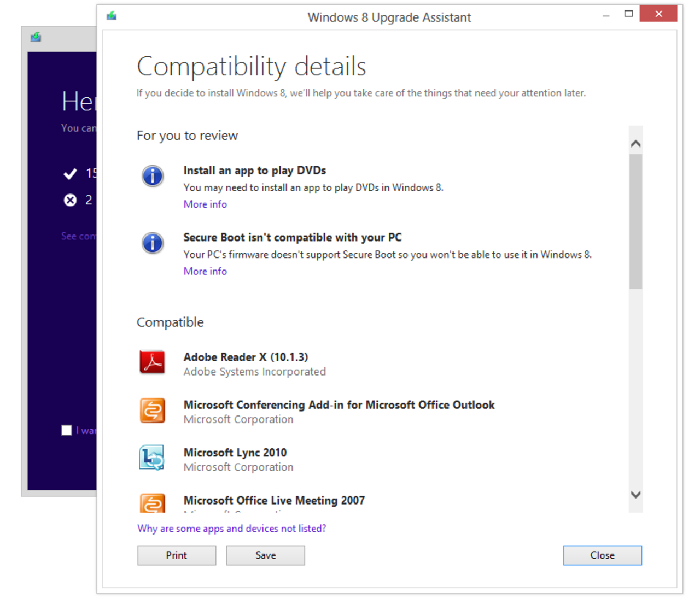The image size is (700, 604).
Task: Select the Adobe Reader X app icon
Action: point(152,362)
